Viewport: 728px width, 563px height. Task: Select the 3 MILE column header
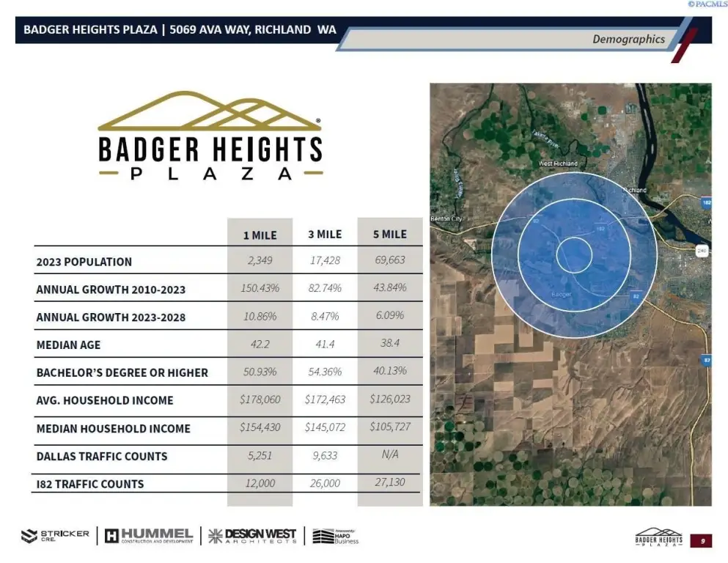tap(325, 235)
